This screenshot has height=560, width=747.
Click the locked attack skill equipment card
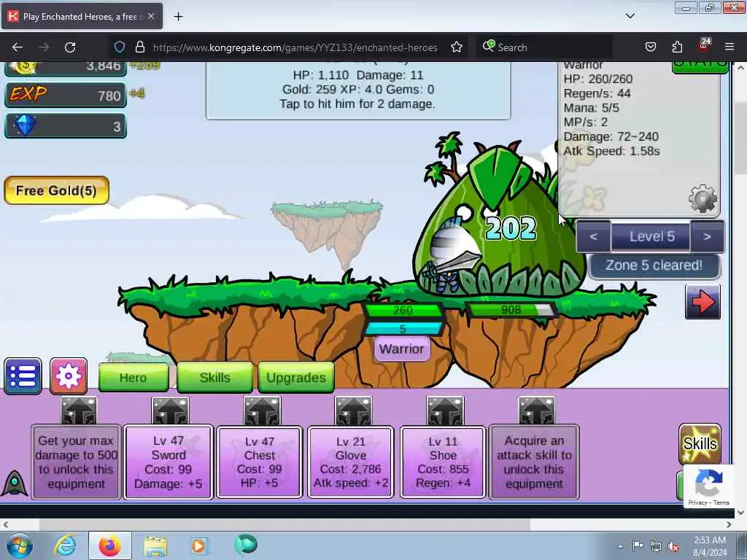point(534,462)
